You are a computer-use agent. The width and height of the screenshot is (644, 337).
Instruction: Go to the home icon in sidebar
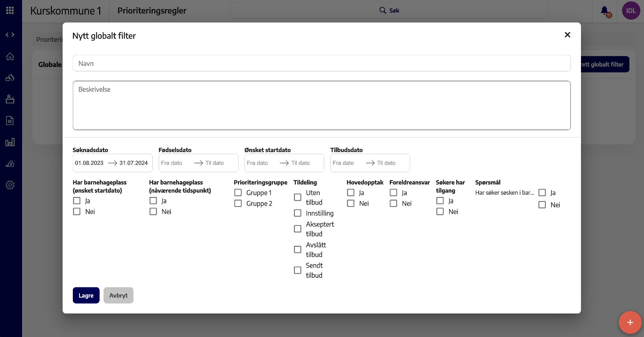click(10, 56)
